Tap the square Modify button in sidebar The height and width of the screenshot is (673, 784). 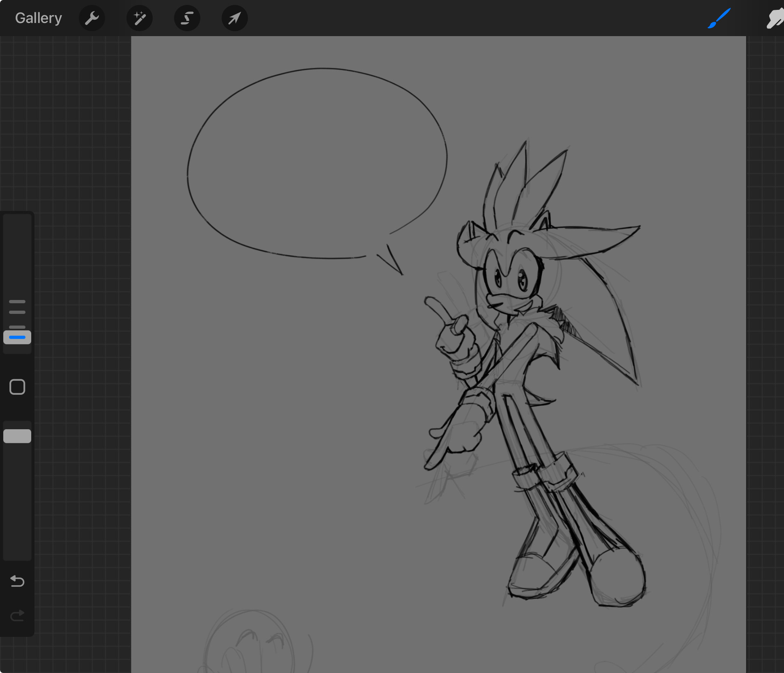(17, 387)
